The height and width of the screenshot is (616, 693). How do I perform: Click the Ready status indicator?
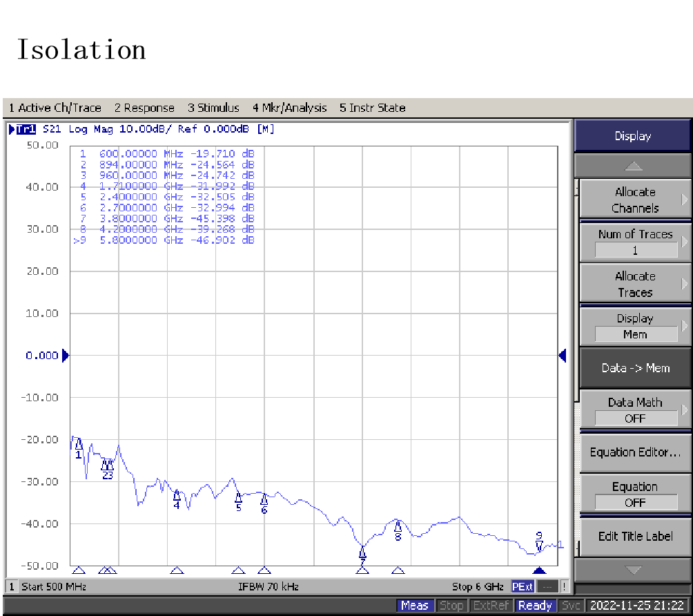coord(535,606)
